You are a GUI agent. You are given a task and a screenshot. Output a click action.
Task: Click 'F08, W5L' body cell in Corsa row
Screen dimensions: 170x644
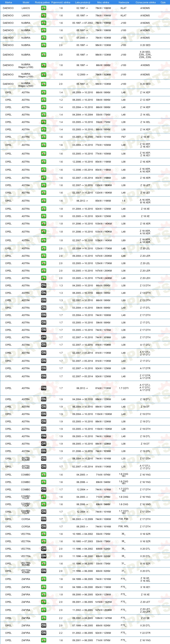click(x=123, y=527)
